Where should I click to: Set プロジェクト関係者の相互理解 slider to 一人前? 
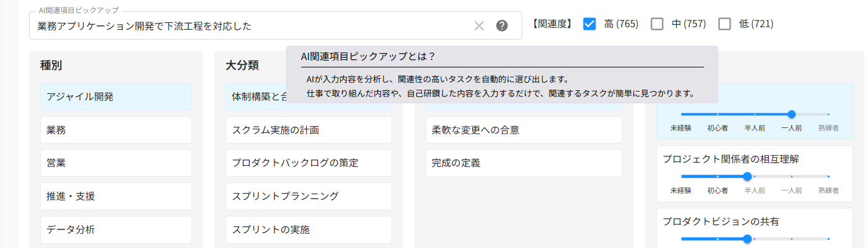pyautogui.click(x=791, y=176)
